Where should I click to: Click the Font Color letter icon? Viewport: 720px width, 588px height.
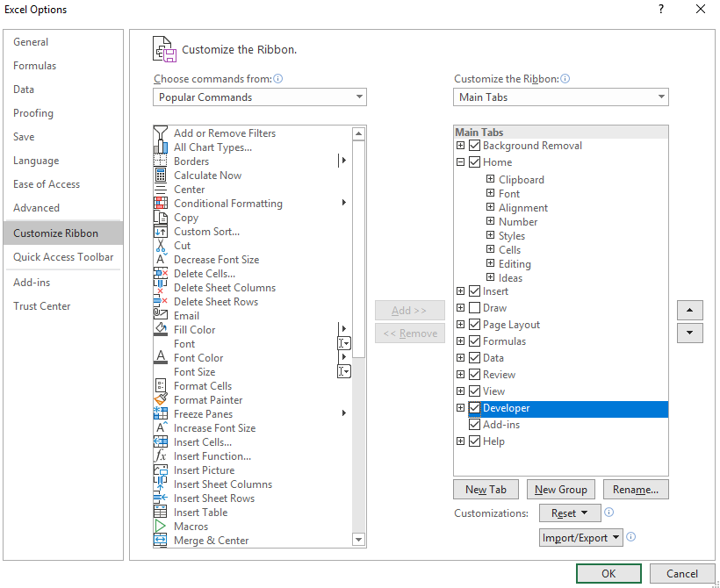tap(161, 357)
